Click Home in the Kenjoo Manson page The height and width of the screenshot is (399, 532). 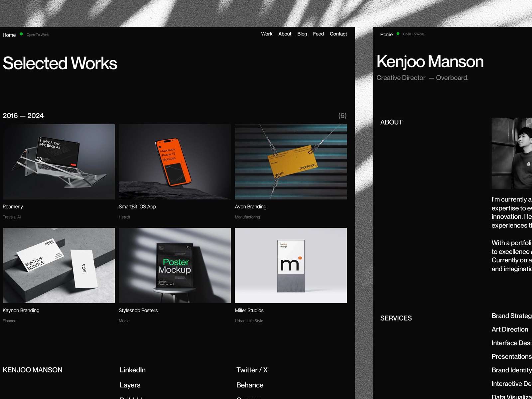click(x=386, y=35)
